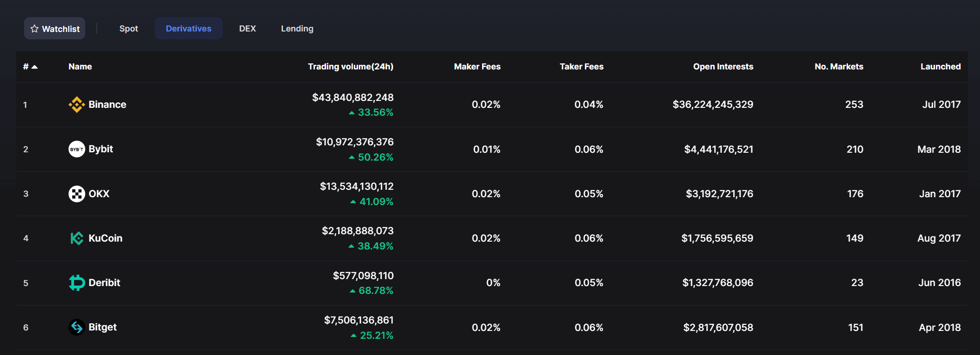
Task: Open the Binance exchange link
Action: [107, 105]
